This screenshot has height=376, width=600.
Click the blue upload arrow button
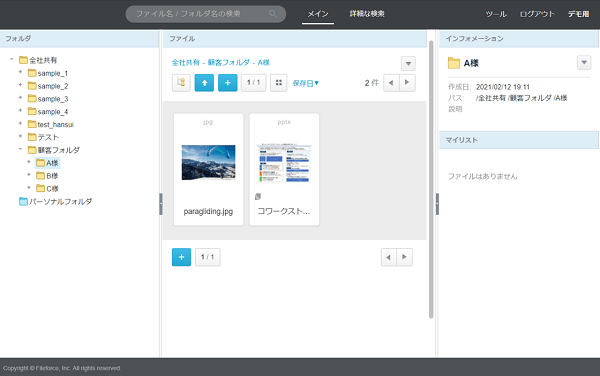(204, 83)
